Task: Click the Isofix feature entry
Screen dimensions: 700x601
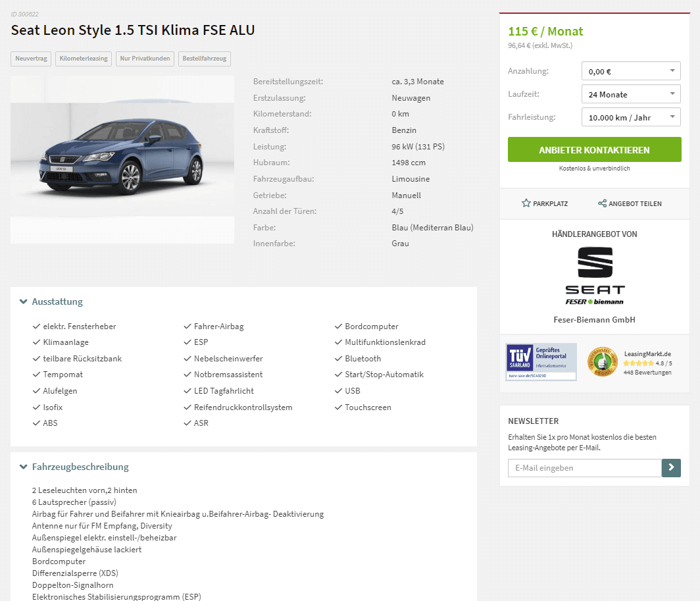Action: [x=53, y=407]
